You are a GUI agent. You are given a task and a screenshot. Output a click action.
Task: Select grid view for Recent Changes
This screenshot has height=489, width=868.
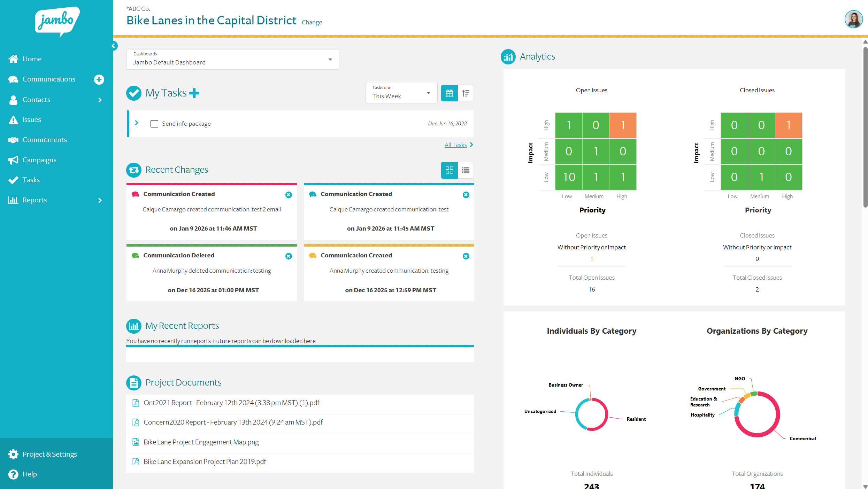click(x=449, y=170)
